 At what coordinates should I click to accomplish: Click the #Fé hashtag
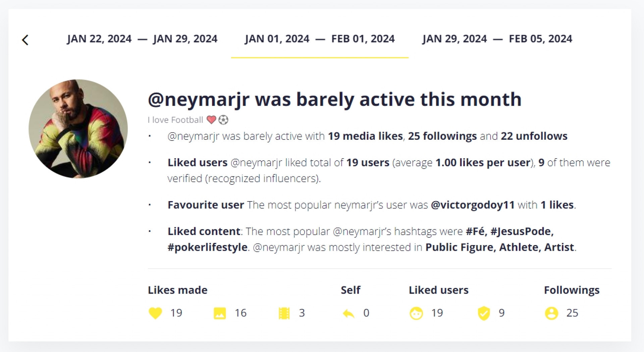[x=476, y=231]
